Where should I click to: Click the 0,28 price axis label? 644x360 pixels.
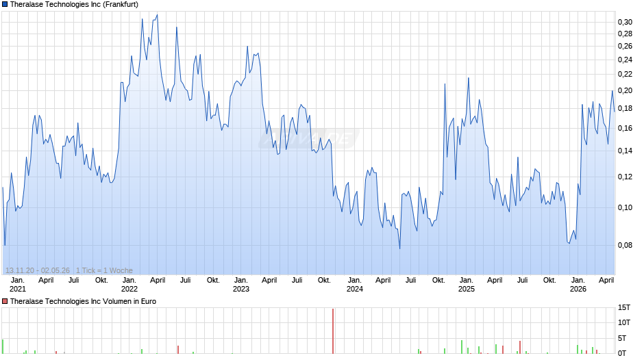pos(625,34)
